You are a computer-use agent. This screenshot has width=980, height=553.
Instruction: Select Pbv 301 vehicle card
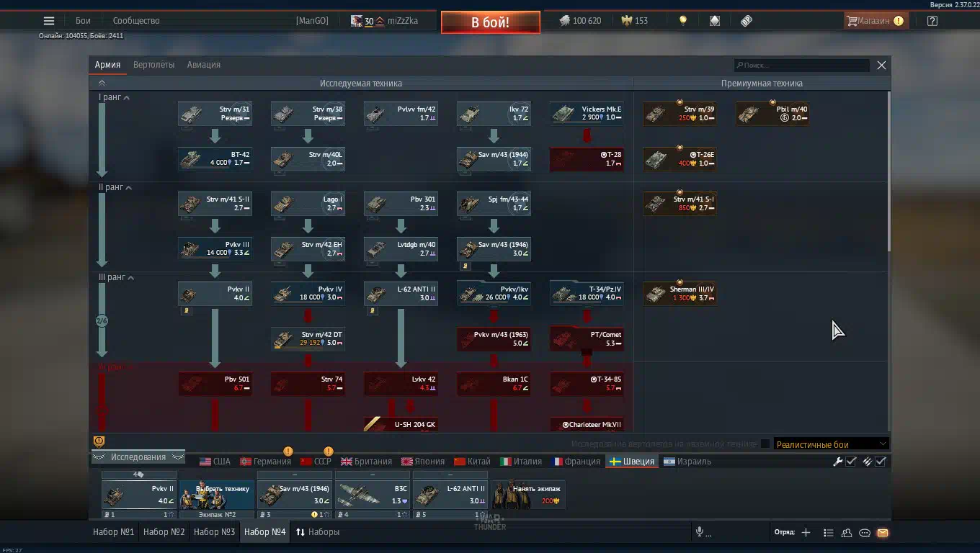pos(401,204)
